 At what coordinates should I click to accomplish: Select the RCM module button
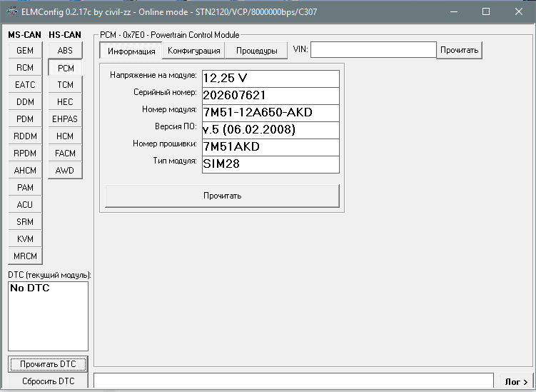[x=25, y=68]
